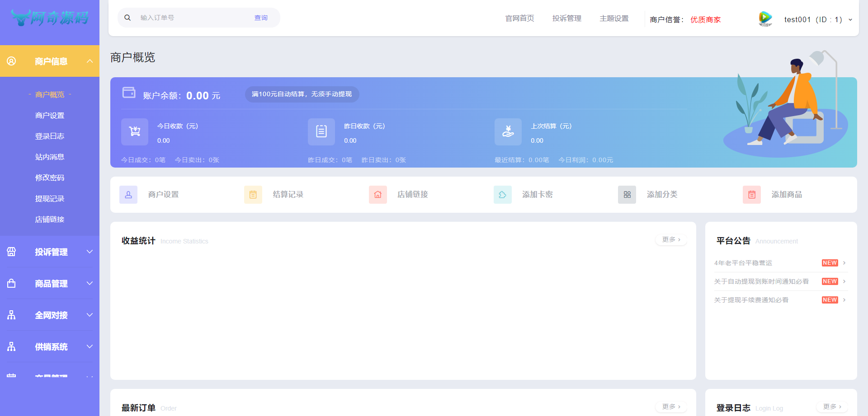Open settlement records using the yellow document icon
This screenshot has width=868, height=416.
253,194
